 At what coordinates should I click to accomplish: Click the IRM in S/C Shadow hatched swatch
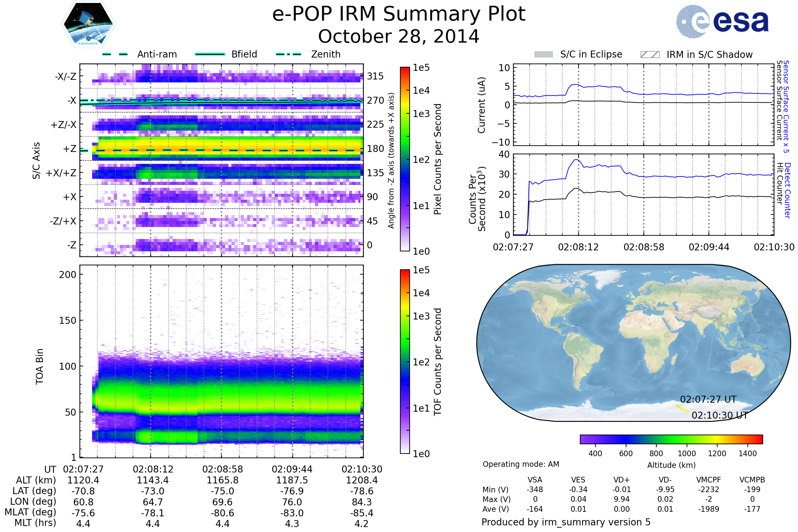pyautogui.click(x=650, y=55)
